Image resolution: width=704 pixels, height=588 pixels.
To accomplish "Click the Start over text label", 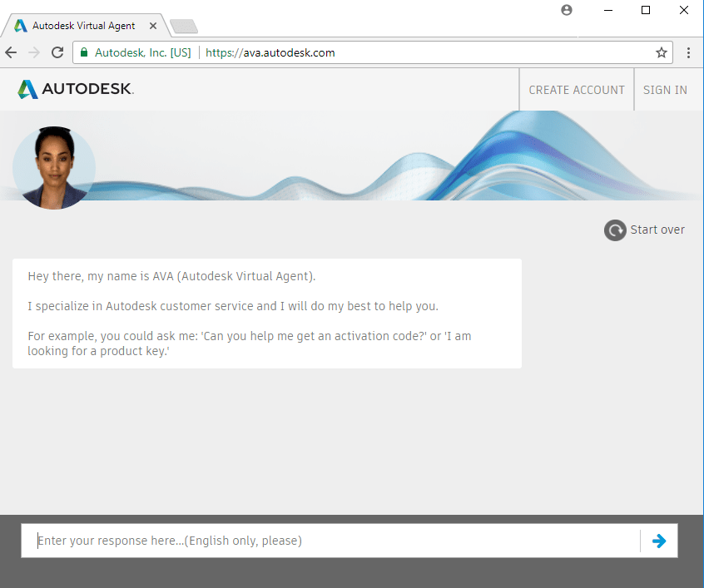I will point(657,230).
